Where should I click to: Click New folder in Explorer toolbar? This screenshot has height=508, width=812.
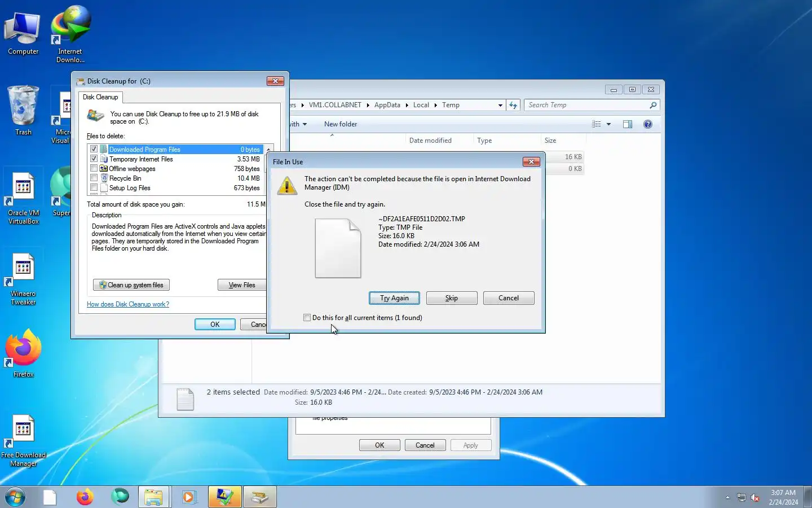pos(341,124)
